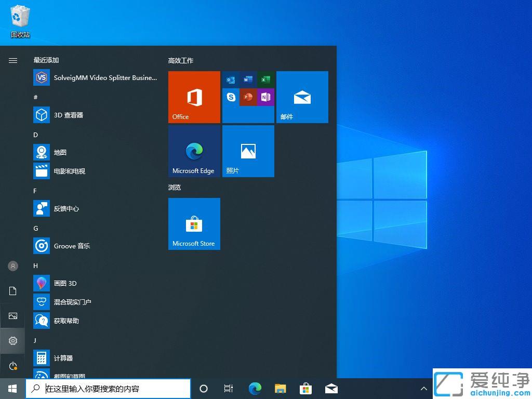The height and width of the screenshot is (399, 532).
Task: Open Groove 音乐 from the app list
Action: coord(72,246)
